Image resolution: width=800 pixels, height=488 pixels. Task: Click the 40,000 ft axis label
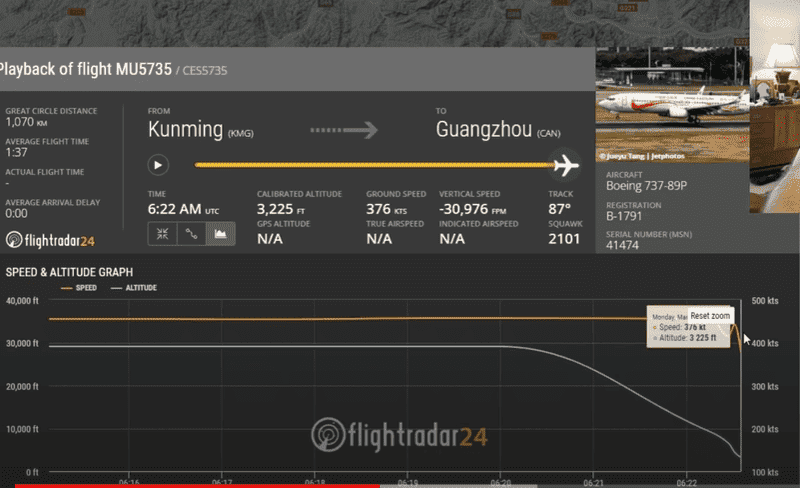(x=22, y=301)
